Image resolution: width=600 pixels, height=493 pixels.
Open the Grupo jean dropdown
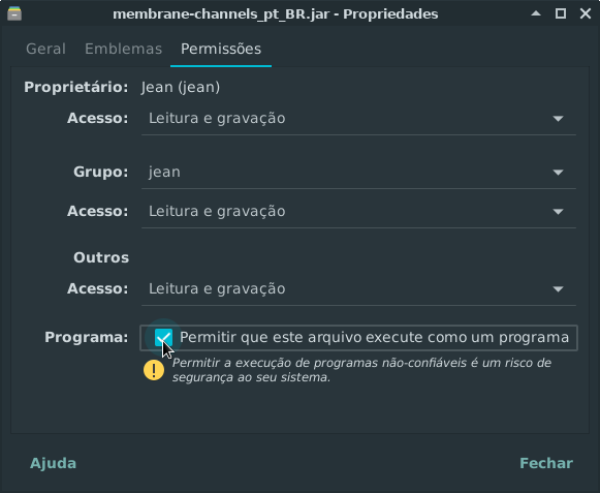coord(359,172)
